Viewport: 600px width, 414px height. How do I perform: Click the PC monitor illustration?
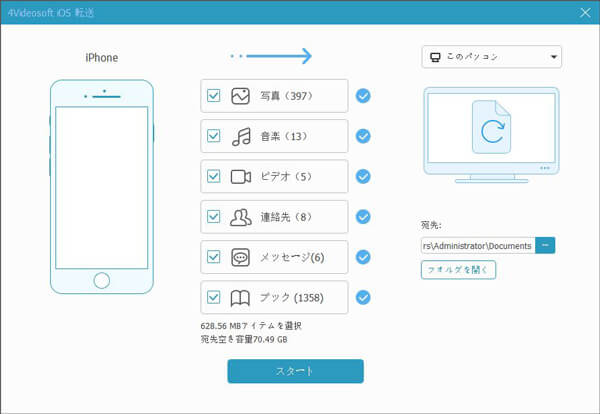click(x=491, y=135)
